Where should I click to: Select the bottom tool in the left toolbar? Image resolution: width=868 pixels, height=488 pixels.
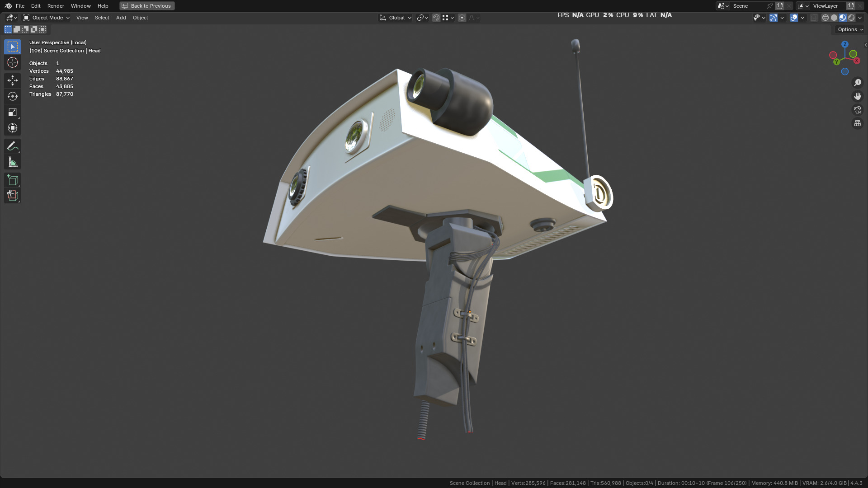[x=12, y=196]
